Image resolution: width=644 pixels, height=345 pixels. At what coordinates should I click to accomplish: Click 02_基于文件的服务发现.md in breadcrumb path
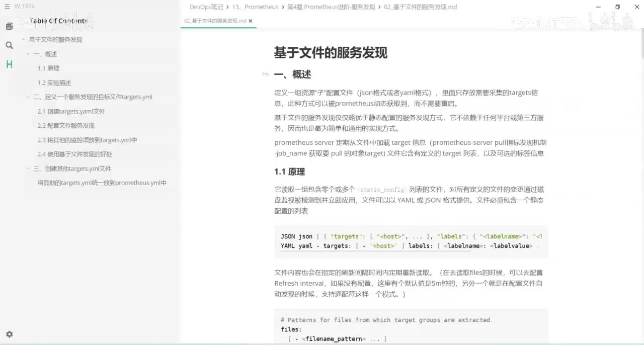(x=420, y=7)
